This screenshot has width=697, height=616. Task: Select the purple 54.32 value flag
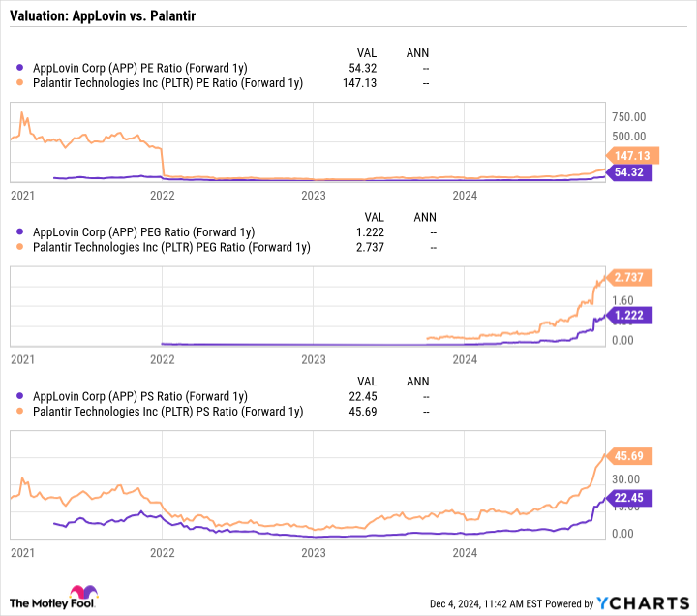click(x=629, y=172)
